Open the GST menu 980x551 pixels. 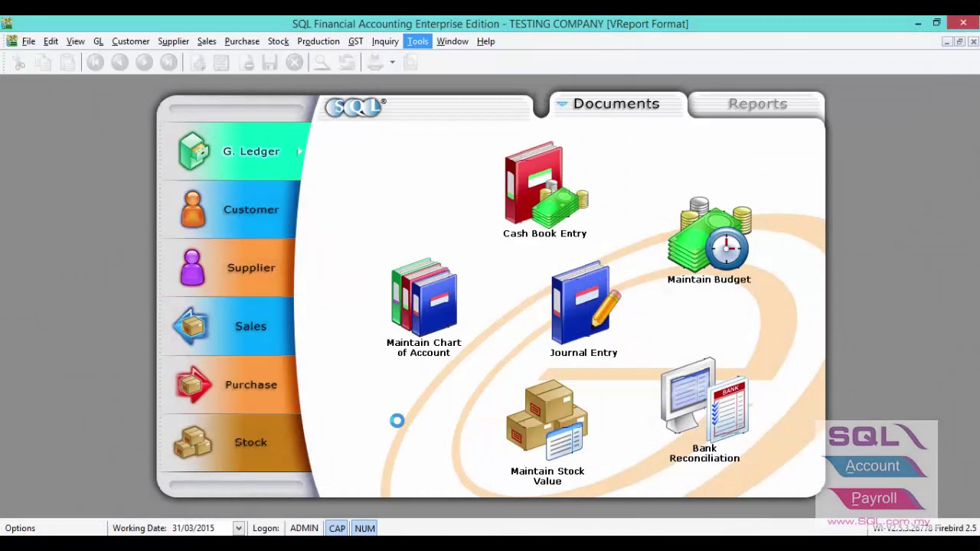(355, 41)
